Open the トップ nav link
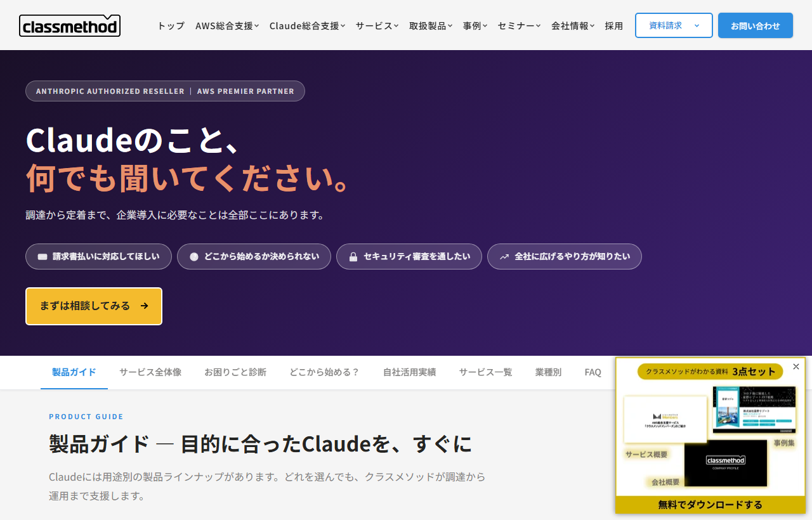Screen dimensions: 812x520 [x=171, y=26]
